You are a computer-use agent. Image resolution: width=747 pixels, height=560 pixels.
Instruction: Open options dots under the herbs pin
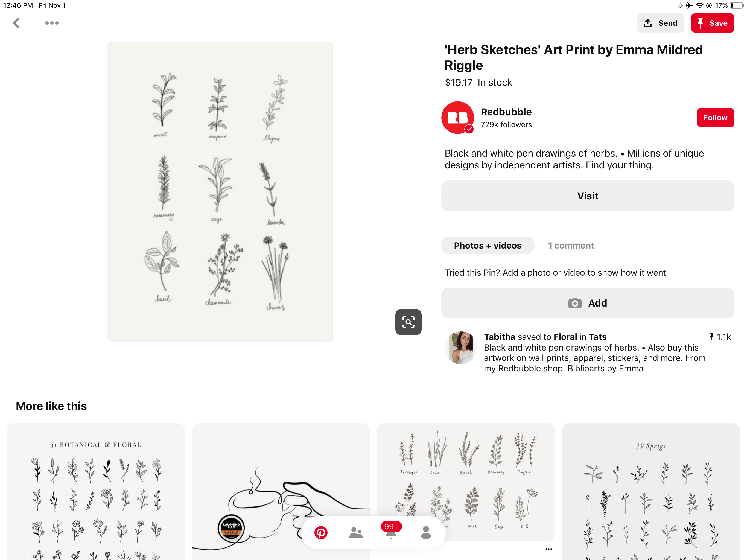pyautogui.click(x=548, y=549)
